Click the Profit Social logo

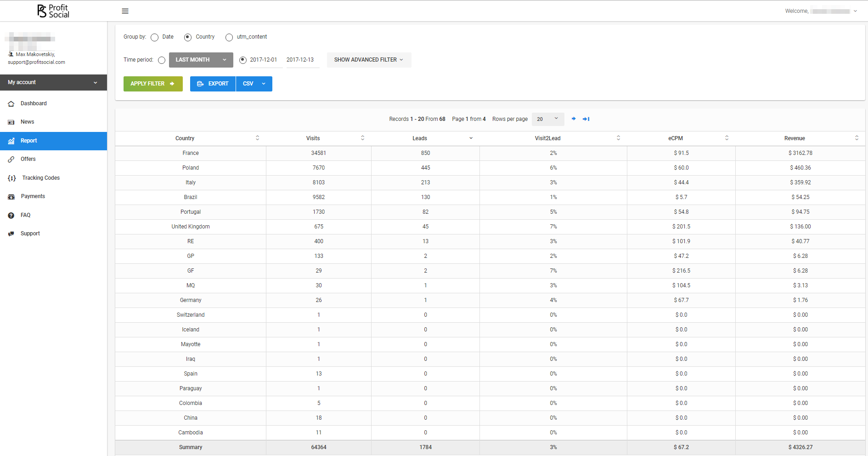point(53,11)
